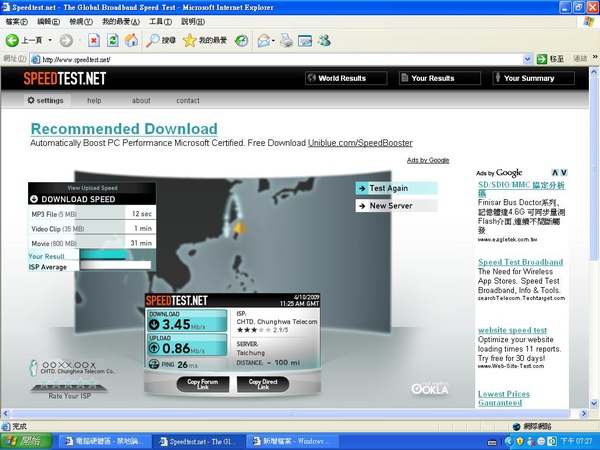Click the yellow server pyramid on map

(x=240, y=228)
